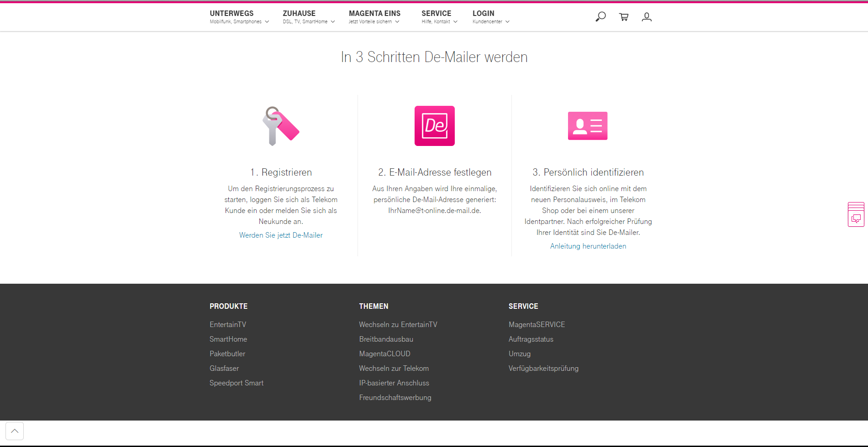Open the shopping cart icon
The image size is (868, 447).
[624, 17]
